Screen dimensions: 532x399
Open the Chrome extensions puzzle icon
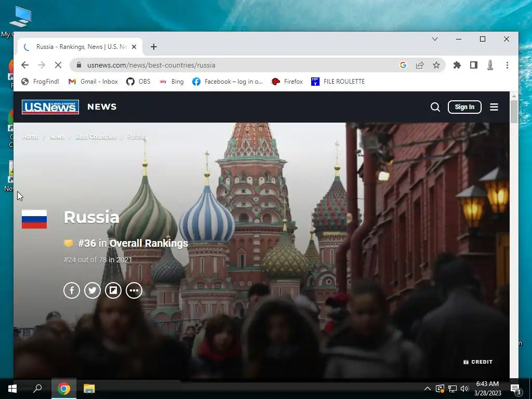(x=457, y=65)
